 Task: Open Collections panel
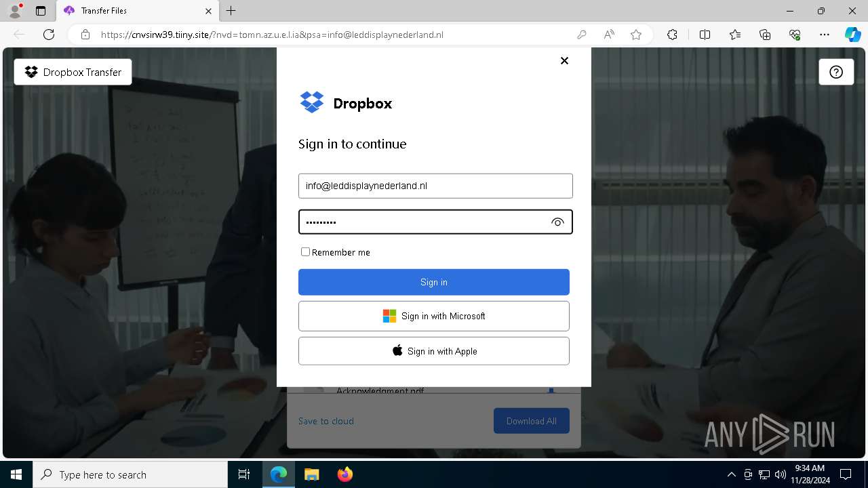[x=765, y=35]
